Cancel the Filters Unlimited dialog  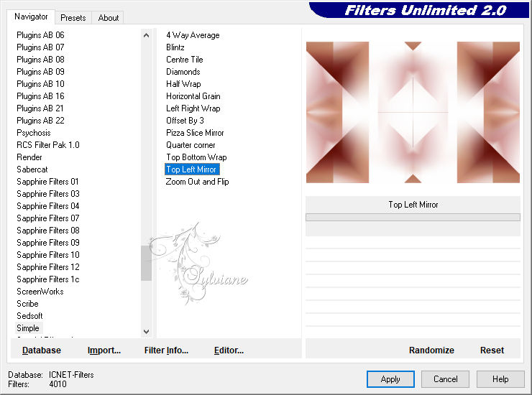click(446, 379)
